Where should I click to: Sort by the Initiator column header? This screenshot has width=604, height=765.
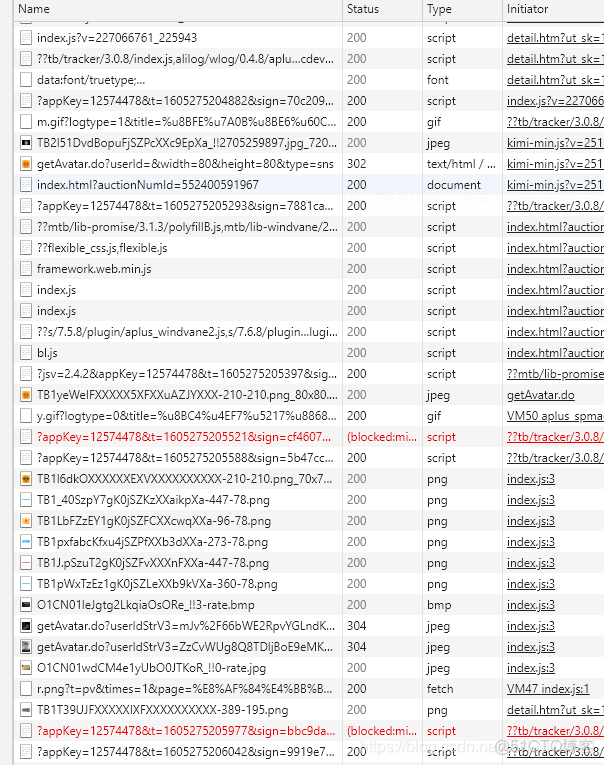point(553,9)
